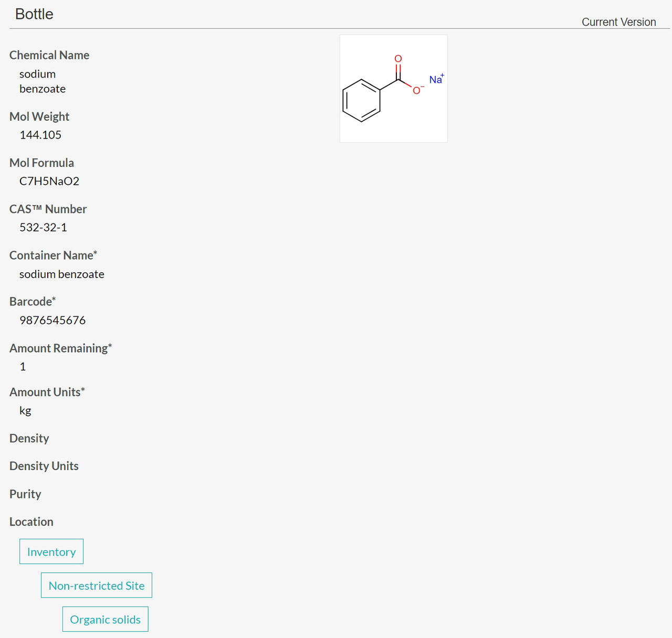Click the Chemical Name field label
Image resolution: width=672 pixels, height=638 pixels.
point(49,55)
